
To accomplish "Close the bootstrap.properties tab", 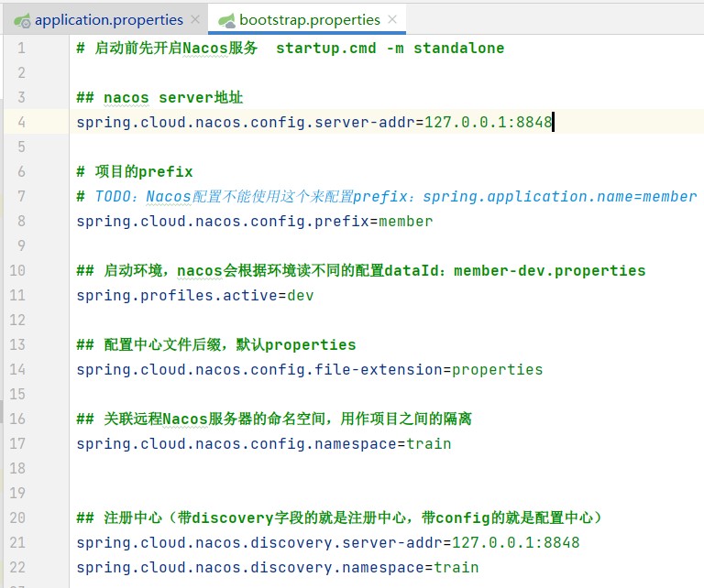I will click(x=392, y=19).
